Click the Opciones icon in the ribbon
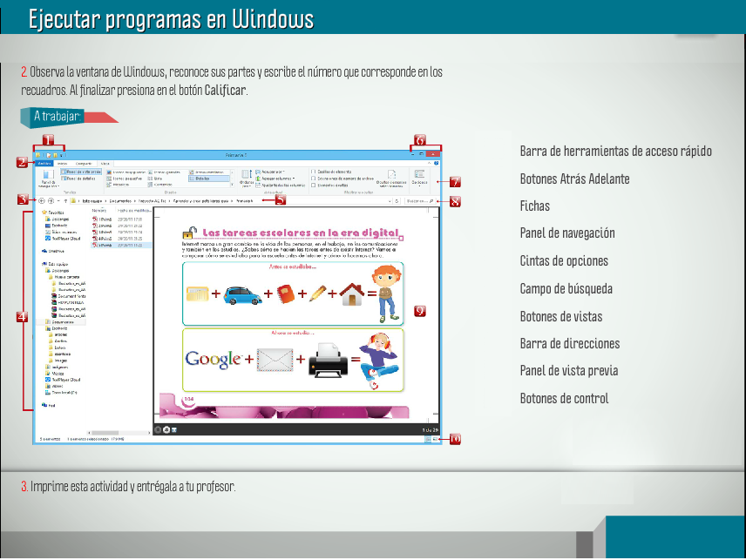Viewport: 746px width, 560px height. [x=419, y=177]
